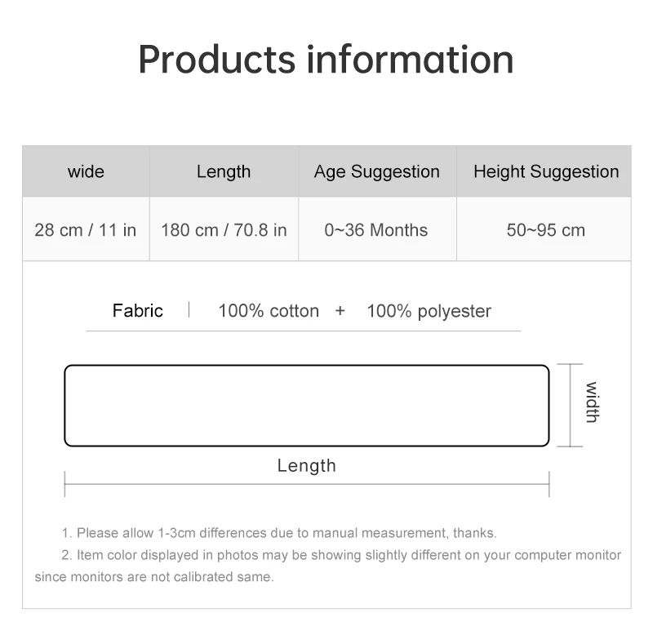
Task: Select the "180 cm / 70.8 in" cell
Action: point(224,229)
